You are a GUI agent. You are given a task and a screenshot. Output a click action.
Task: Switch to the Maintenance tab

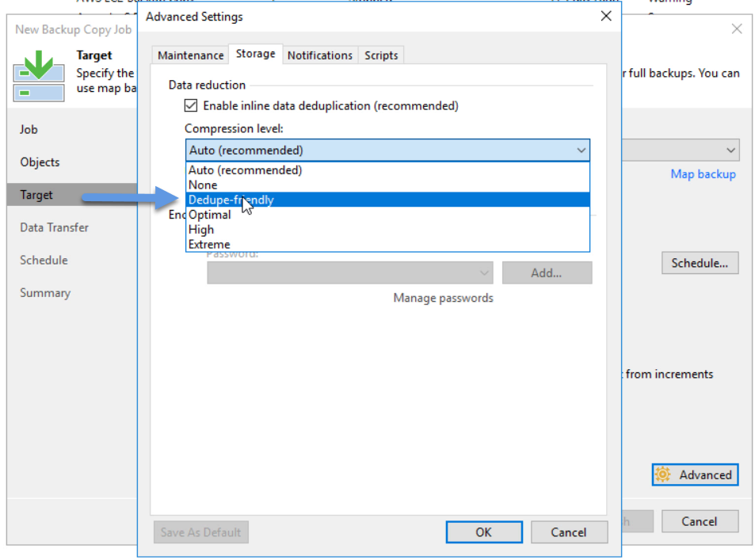(191, 55)
